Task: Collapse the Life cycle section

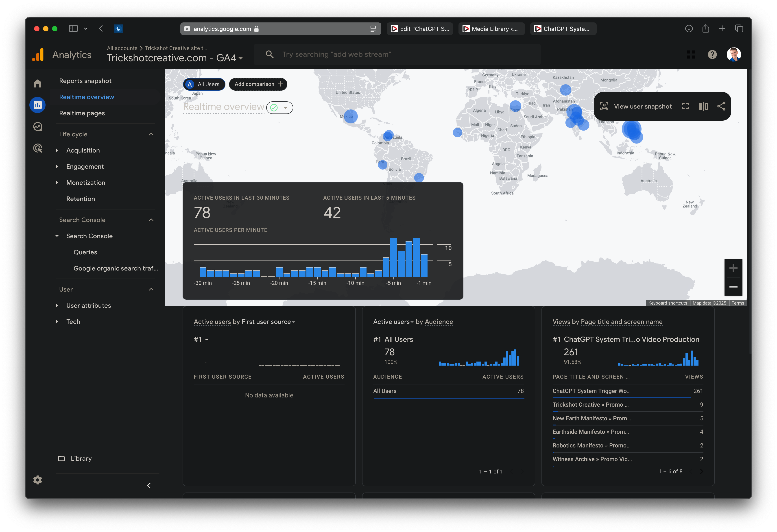Action: coord(151,134)
